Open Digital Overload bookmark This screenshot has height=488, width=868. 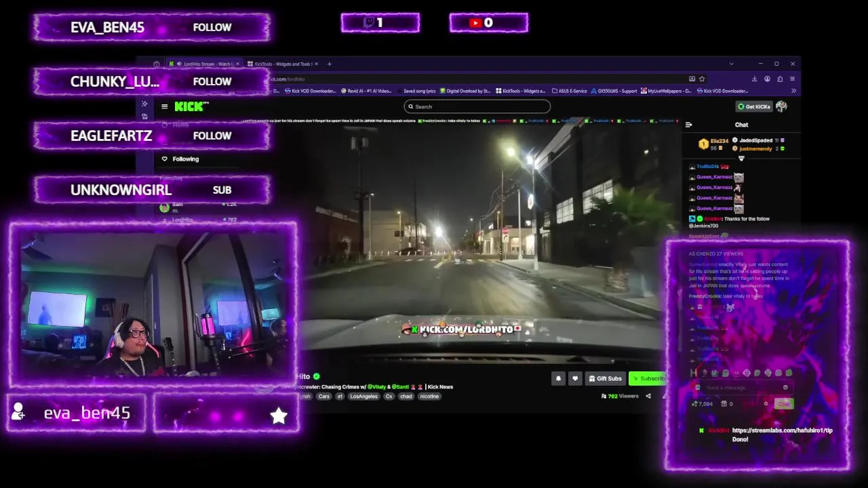click(465, 91)
